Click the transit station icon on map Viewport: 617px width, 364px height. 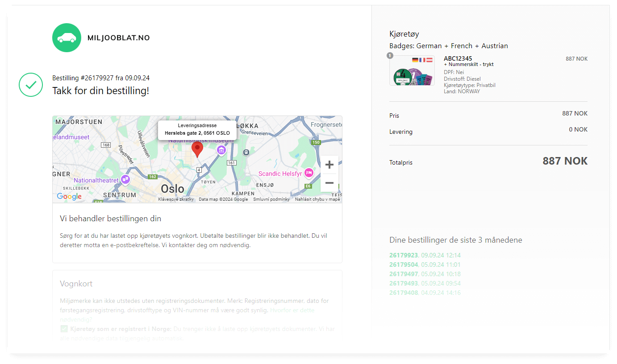(x=246, y=153)
